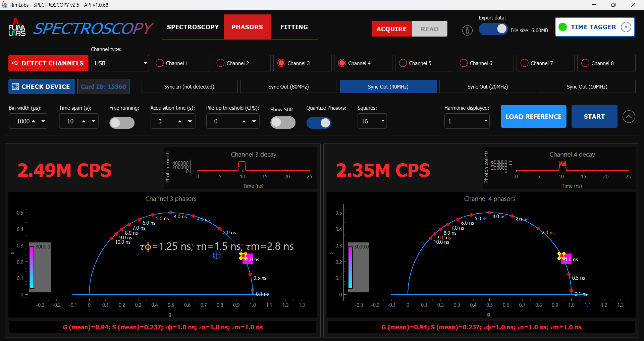Click the info icon beside READ
Viewport: 644px width, 341px height.
point(467,30)
